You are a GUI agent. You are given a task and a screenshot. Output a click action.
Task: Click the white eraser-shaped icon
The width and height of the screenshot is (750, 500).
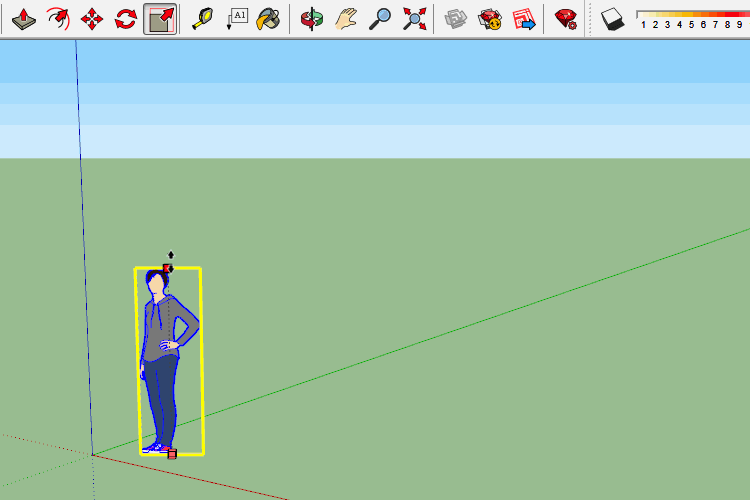coord(613,18)
